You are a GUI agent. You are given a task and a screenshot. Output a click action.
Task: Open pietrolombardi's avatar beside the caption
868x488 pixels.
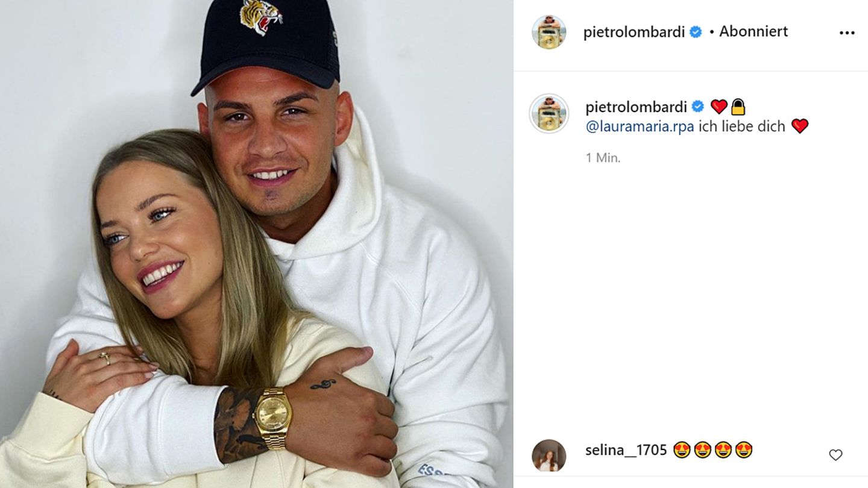(549, 113)
